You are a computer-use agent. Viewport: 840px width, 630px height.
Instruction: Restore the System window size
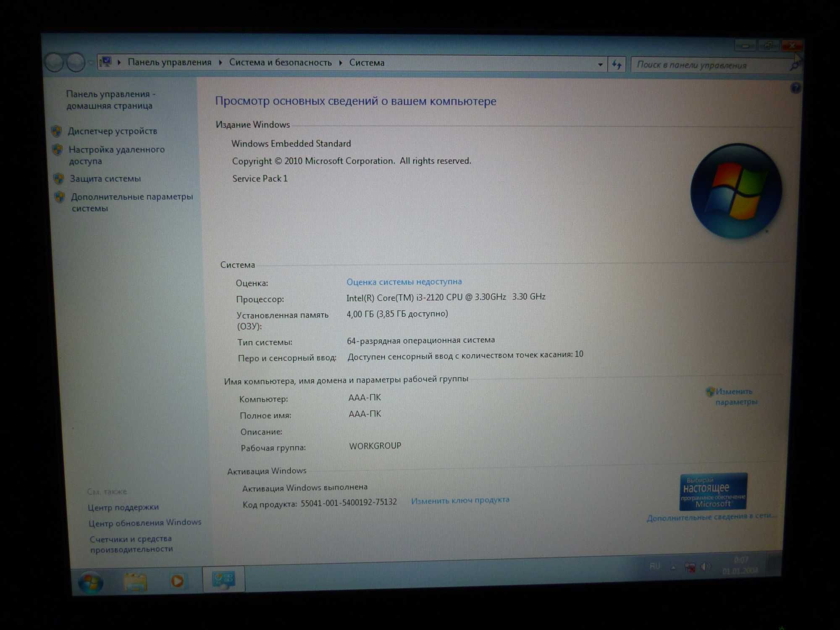(768, 45)
